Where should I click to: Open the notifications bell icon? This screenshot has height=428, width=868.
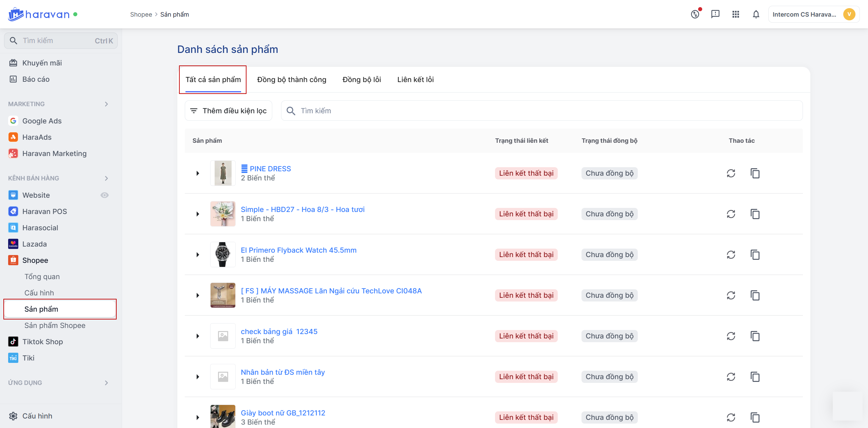point(756,14)
